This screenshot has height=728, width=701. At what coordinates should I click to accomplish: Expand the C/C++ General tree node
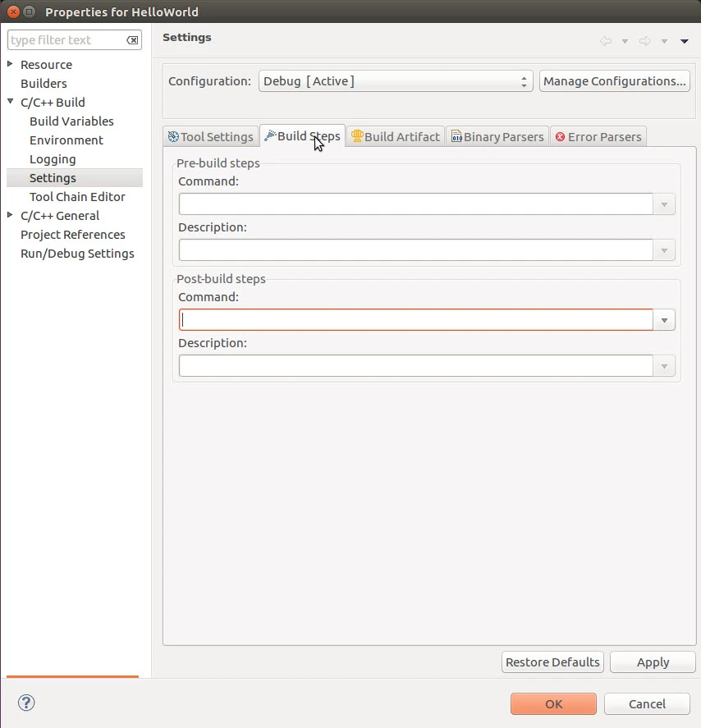point(11,215)
